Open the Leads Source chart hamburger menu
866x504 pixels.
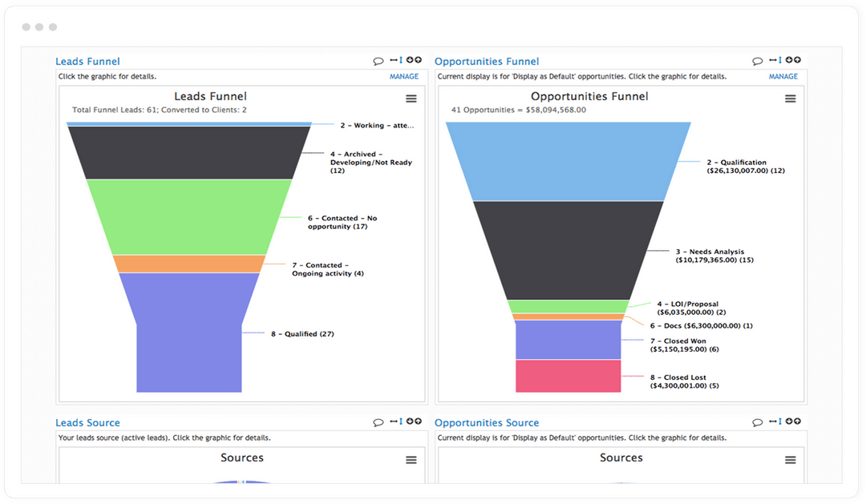point(411,461)
